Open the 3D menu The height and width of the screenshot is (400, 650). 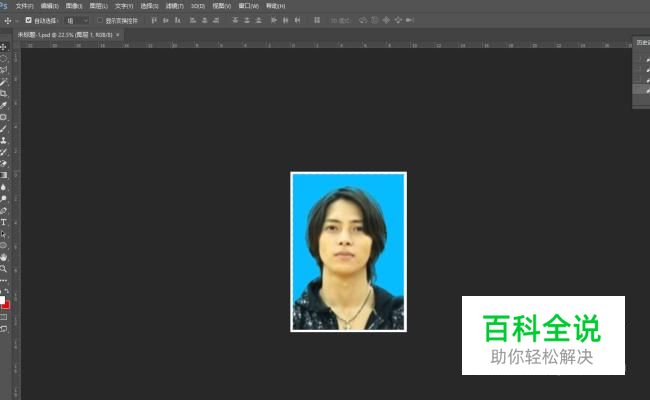[198, 6]
